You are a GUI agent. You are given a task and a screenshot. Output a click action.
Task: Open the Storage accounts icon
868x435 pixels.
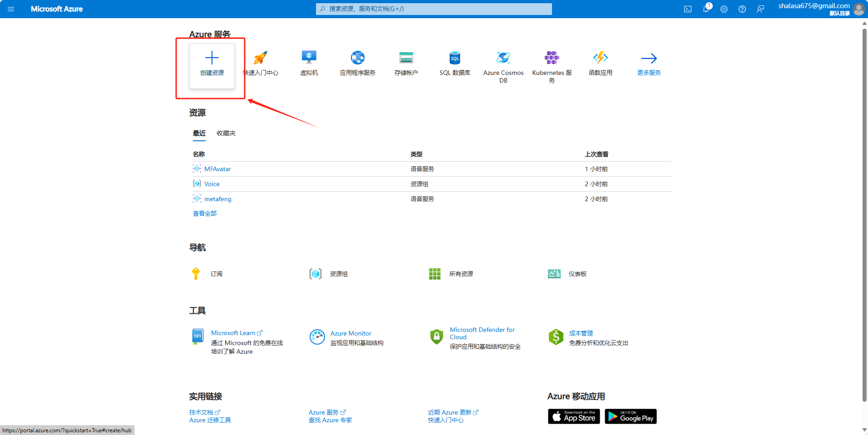point(406,58)
